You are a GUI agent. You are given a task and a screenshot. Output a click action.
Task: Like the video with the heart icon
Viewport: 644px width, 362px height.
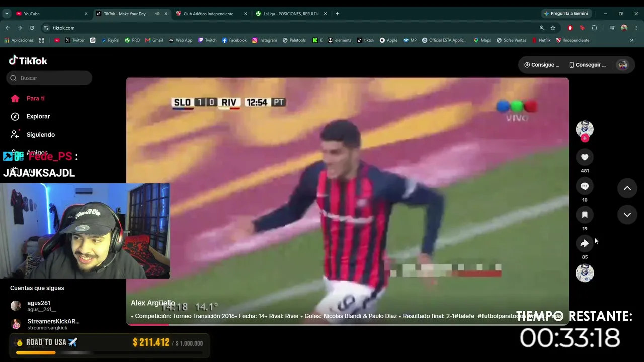click(585, 157)
